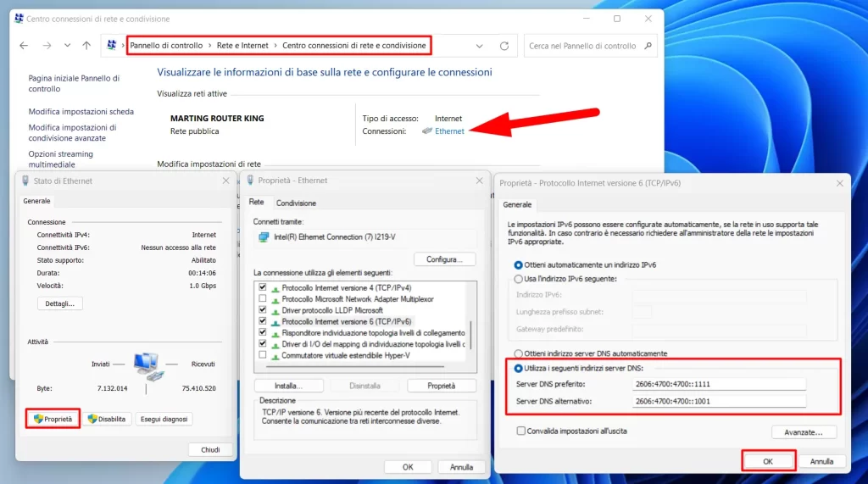This screenshot has width=868, height=484.
Task: Toggle Driver protocollo LLDP Microsoft checkbox
Action: coord(263,310)
